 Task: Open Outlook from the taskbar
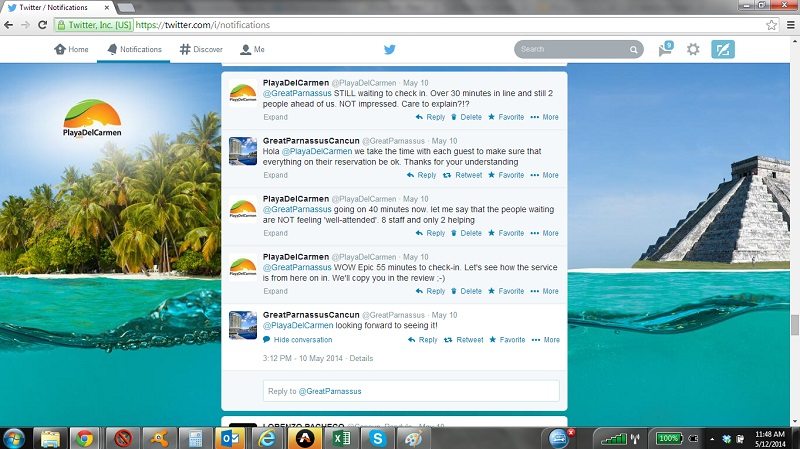click(x=230, y=438)
